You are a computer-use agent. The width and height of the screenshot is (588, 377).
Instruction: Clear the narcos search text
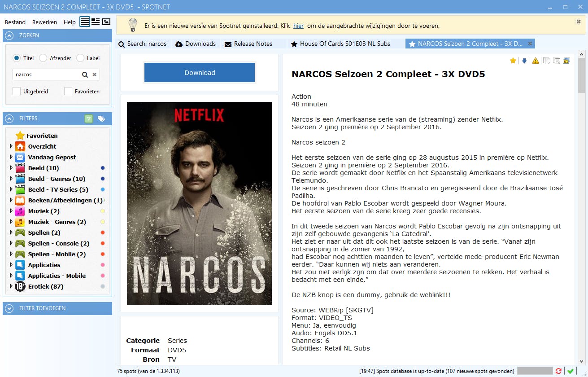click(x=94, y=75)
